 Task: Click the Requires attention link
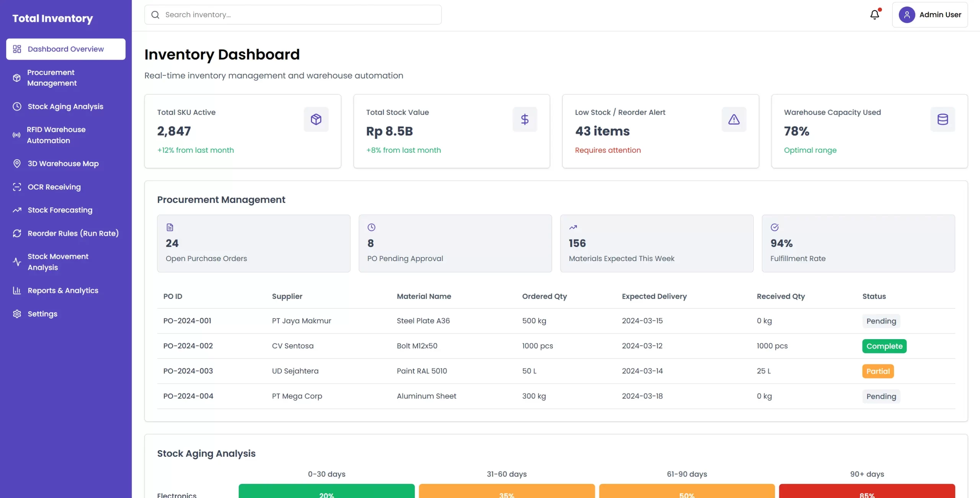click(608, 150)
